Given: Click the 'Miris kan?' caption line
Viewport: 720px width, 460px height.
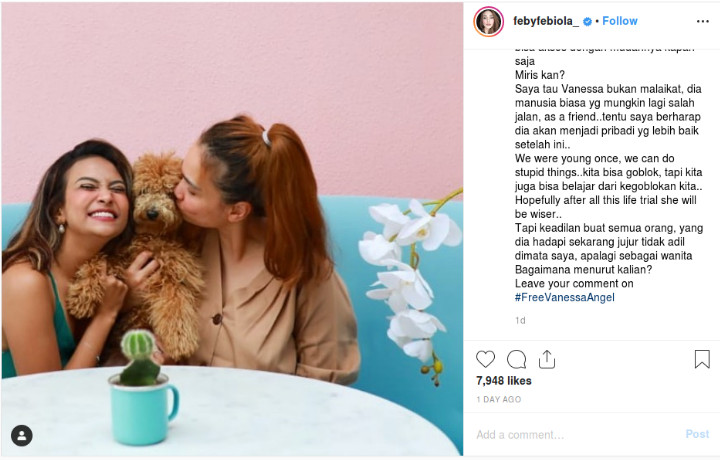Looking at the screenshot, I should pyautogui.click(x=540, y=75).
